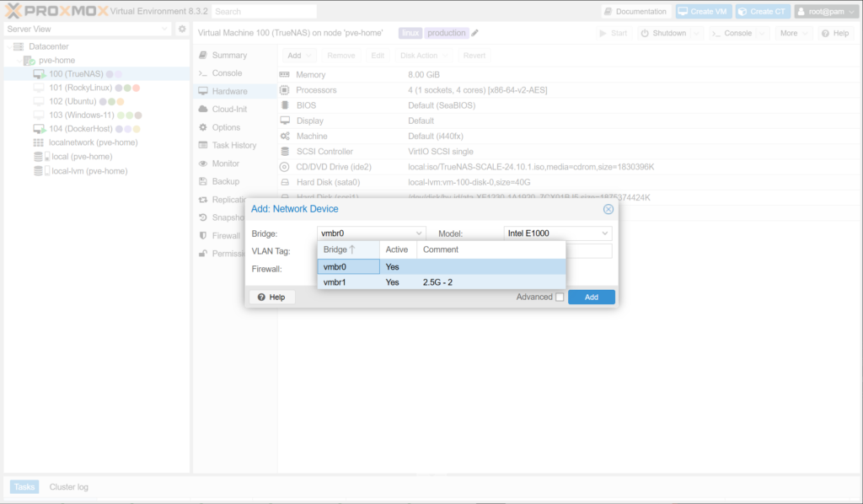
Task: Open the Model dropdown for Intel E1000
Action: click(605, 233)
